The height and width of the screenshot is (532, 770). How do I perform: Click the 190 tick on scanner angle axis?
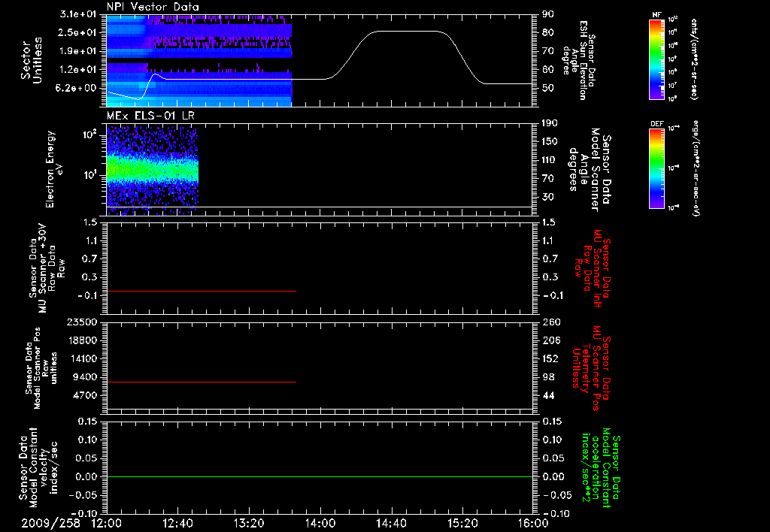click(550, 123)
